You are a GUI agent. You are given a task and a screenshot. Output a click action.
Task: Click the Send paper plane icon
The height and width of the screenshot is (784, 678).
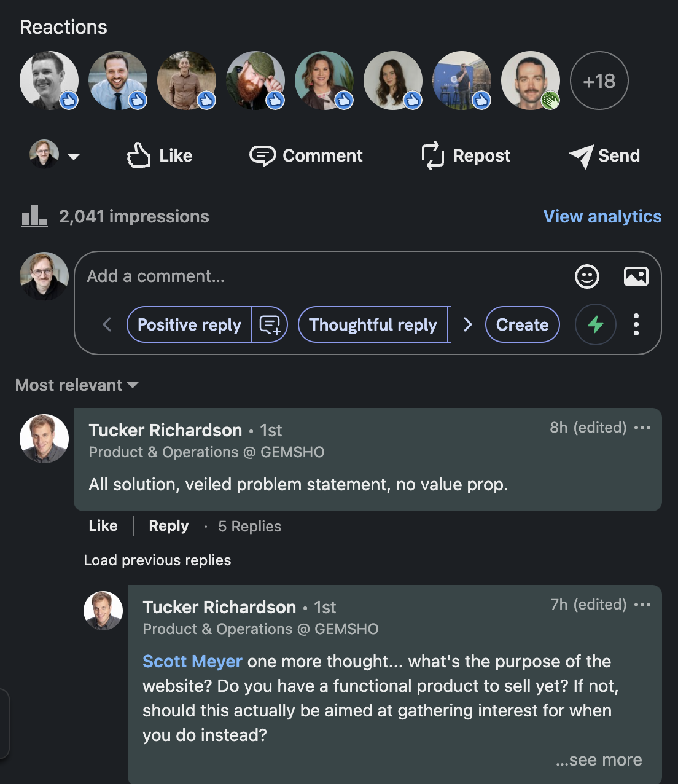click(x=581, y=156)
